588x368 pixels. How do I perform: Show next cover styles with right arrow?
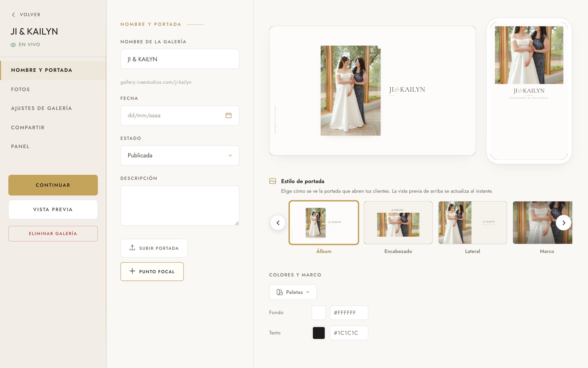point(564,223)
